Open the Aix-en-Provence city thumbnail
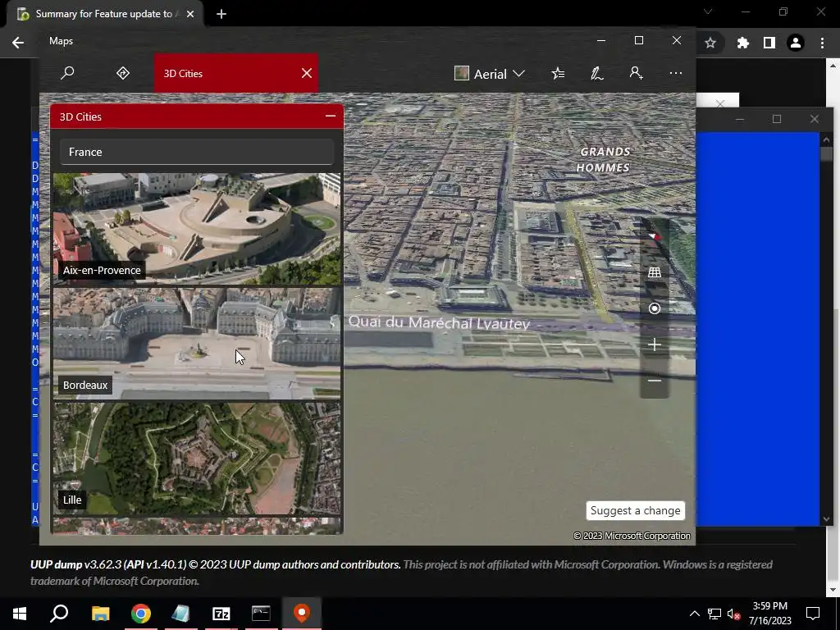Screen dimensions: 840x630 click(x=197, y=228)
